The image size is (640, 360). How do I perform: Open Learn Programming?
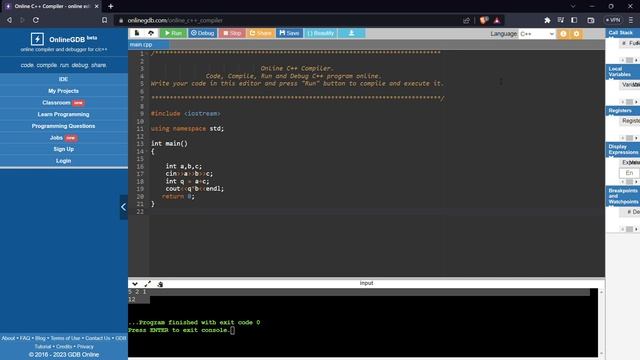coord(63,114)
